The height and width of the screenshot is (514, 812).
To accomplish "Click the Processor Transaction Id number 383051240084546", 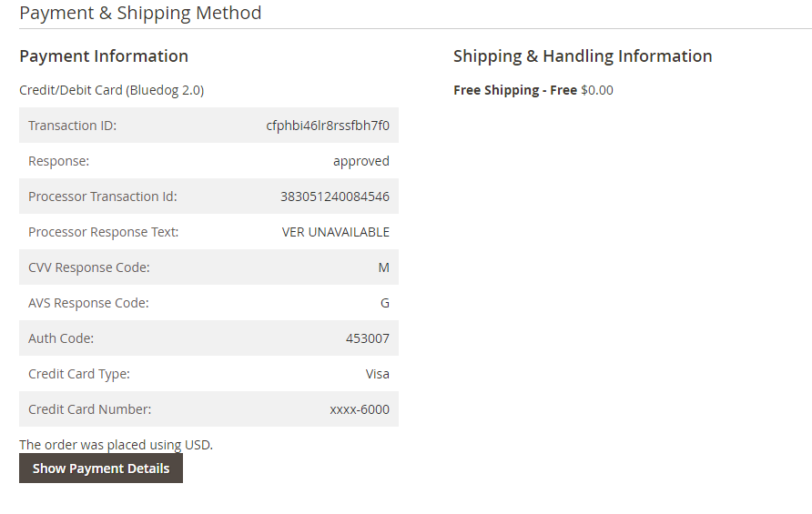I will (335, 197).
